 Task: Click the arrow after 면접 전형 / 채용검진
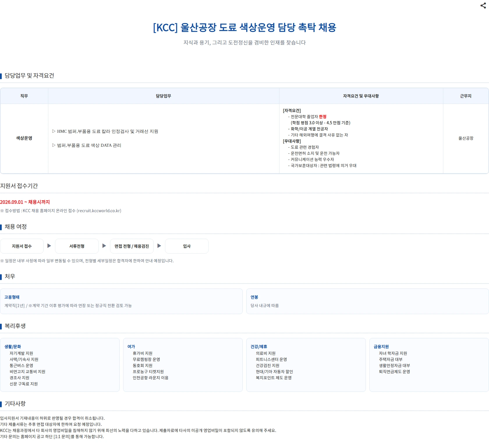click(159, 246)
